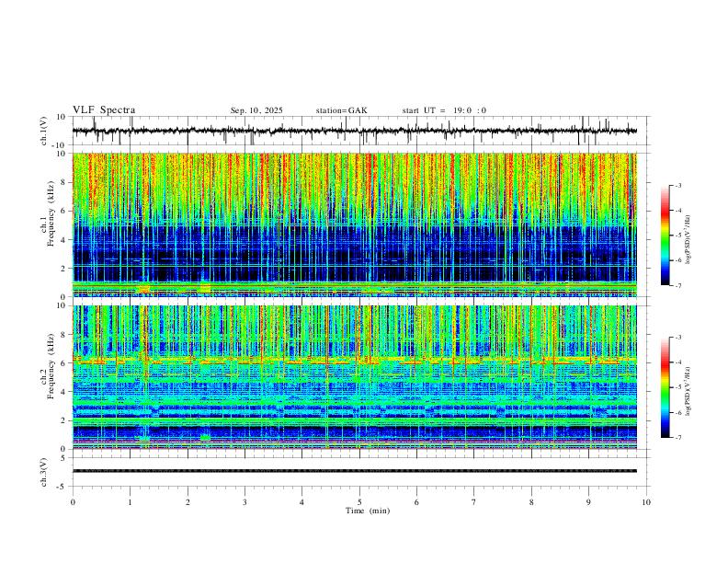Click the "ch.1(V)" waveform axis label
Viewport: 728px width, 563px height.
click(x=44, y=131)
